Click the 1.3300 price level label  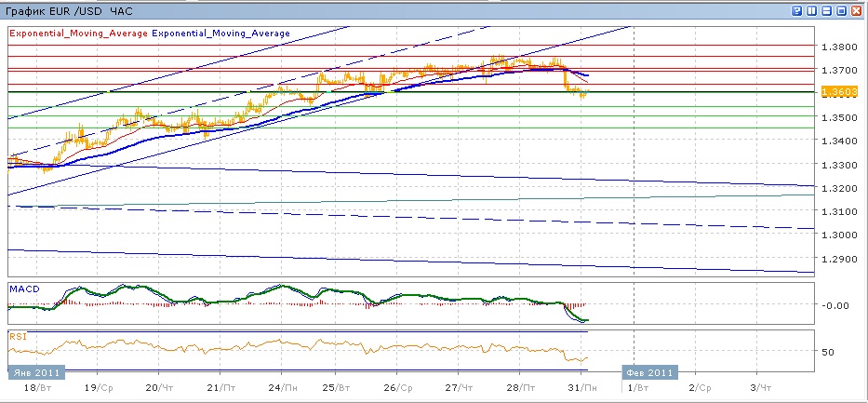(839, 165)
